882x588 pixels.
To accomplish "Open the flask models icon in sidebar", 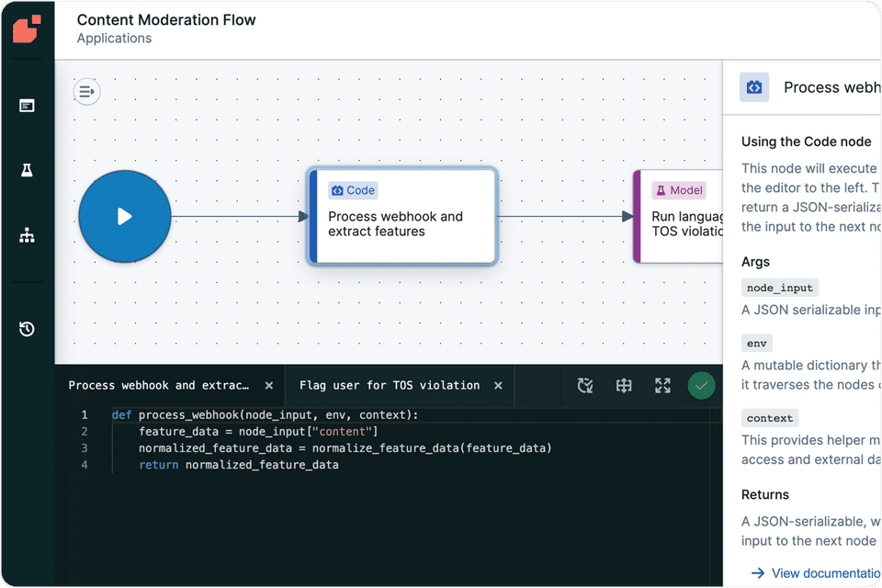I will [27, 170].
